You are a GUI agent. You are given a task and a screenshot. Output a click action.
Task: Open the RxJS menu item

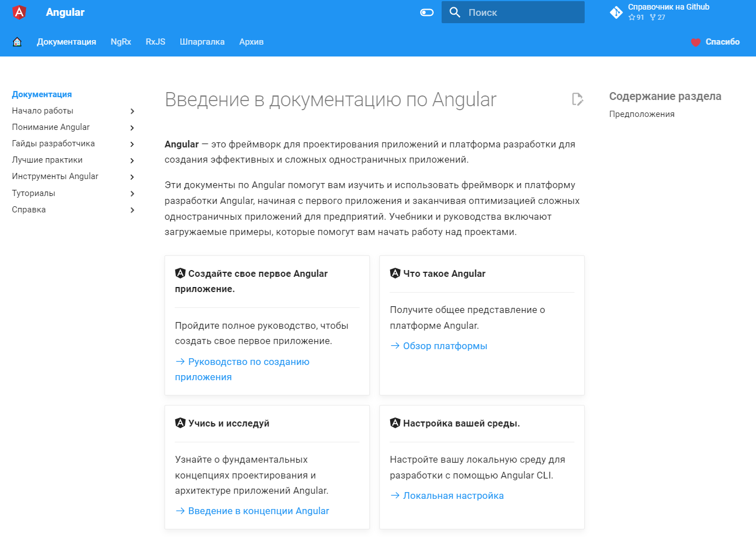(x=155, y=42)
